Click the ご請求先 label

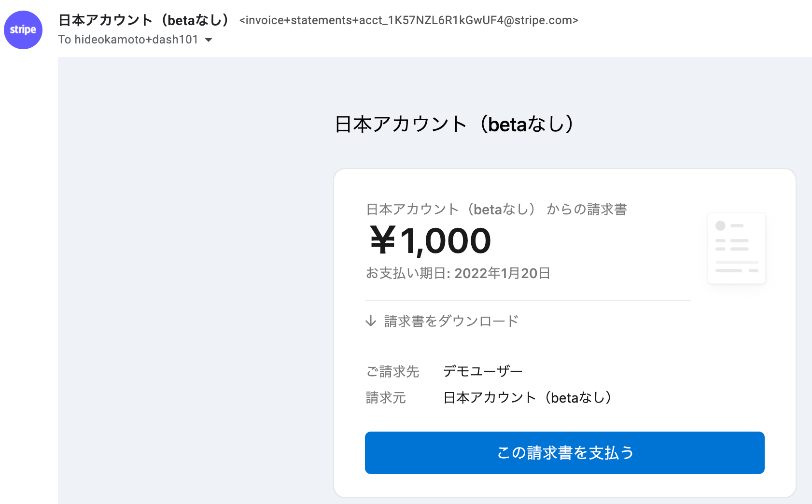(392, 371)
